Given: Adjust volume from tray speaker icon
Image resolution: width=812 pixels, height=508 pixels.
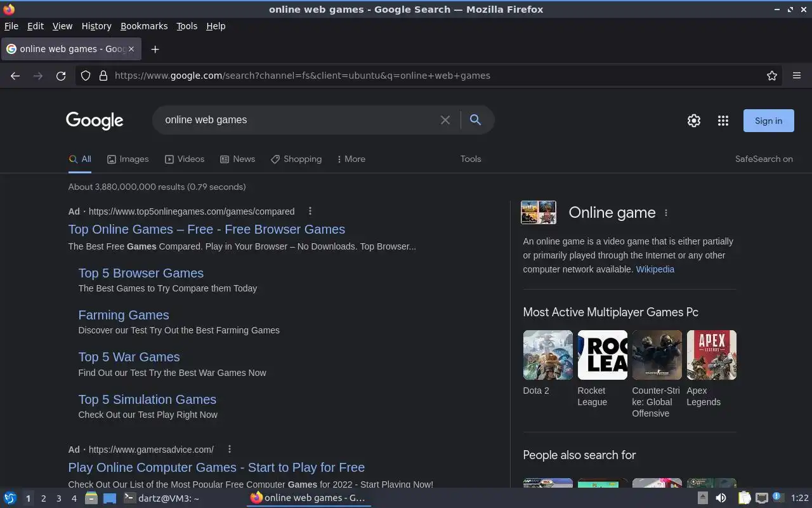Looking at the screenshot, I should pyautogui.click(x=721, y=498).
